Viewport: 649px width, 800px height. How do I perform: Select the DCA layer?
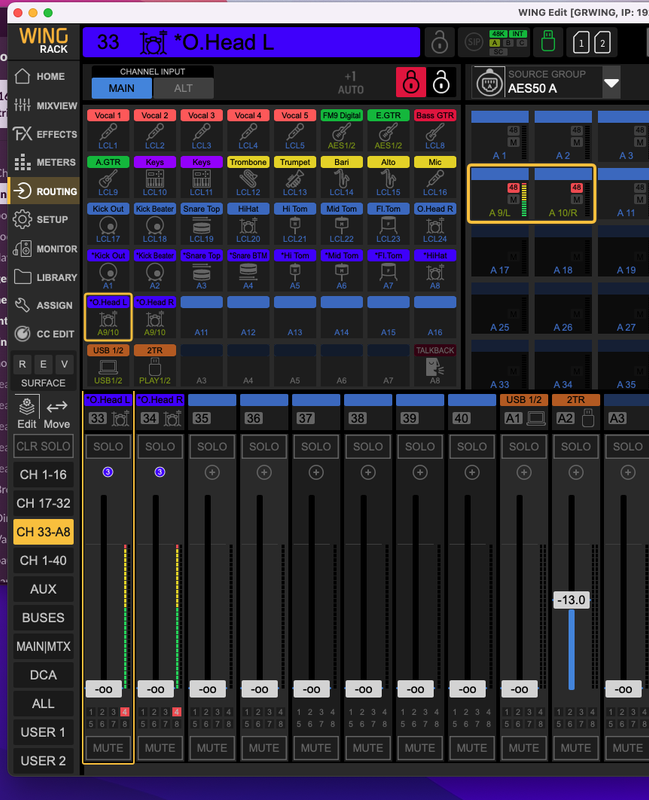(x=43, y=675)
